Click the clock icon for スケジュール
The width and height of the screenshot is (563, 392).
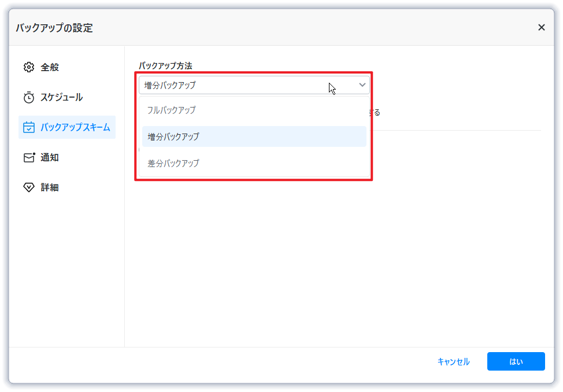pos(29,97)
